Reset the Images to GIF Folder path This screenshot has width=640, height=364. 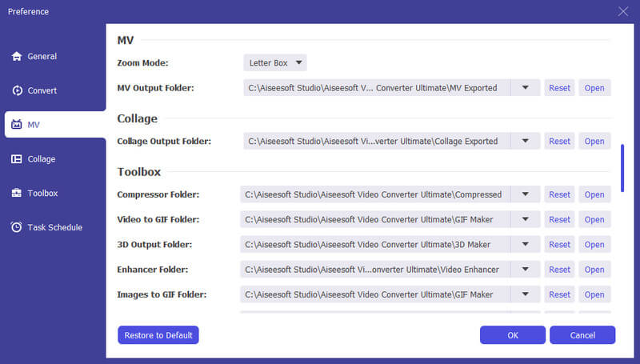tap(559, 294)
